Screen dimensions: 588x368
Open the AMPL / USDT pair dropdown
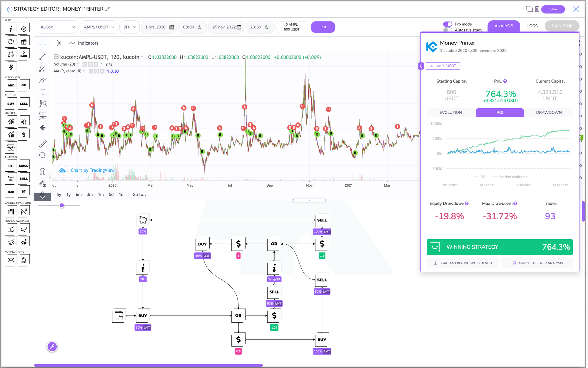[99, 27]
